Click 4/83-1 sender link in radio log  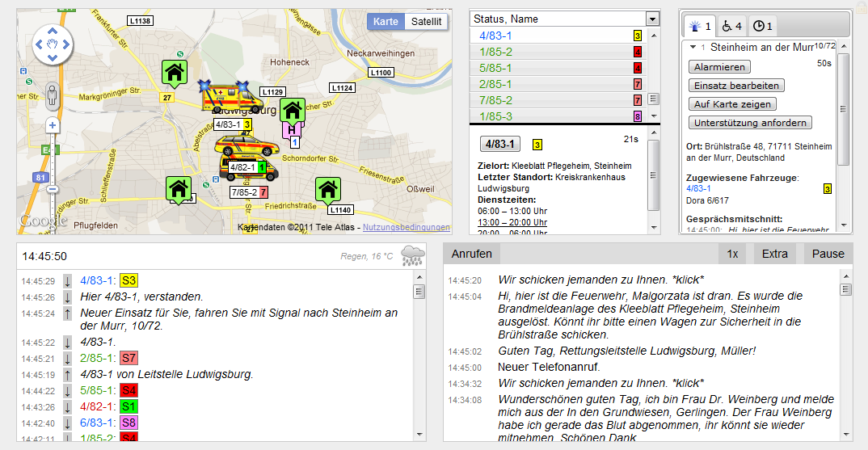point(98,280)
